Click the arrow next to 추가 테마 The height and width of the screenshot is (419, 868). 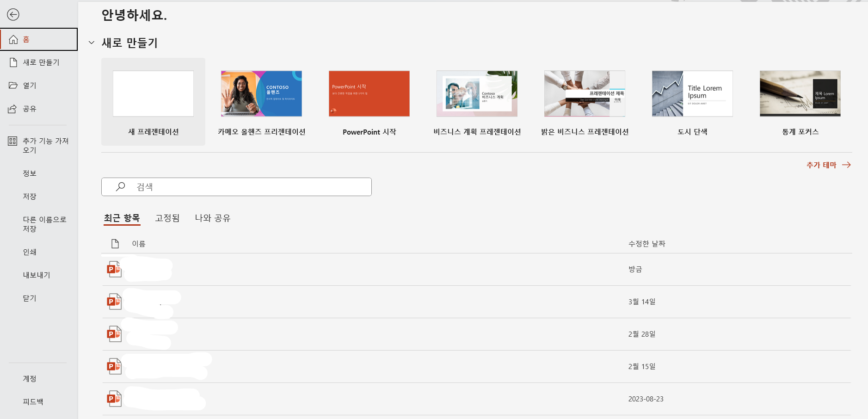pos(846,165)
